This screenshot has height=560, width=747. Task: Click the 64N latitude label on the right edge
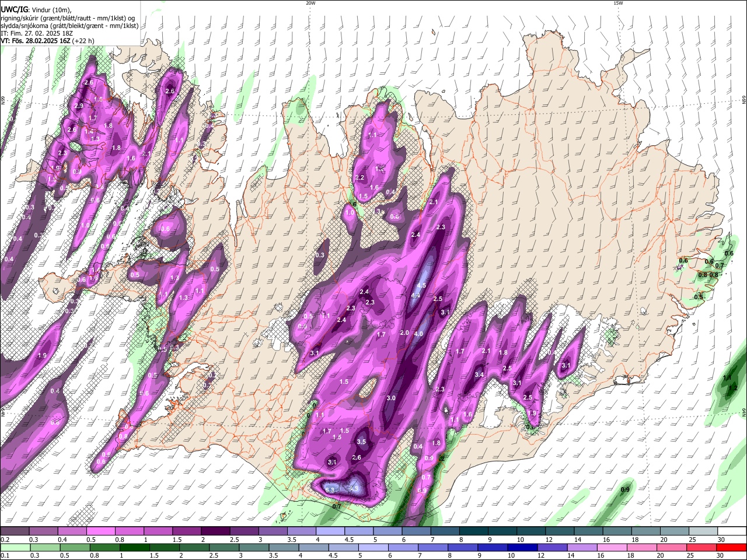tap(743, 412)
